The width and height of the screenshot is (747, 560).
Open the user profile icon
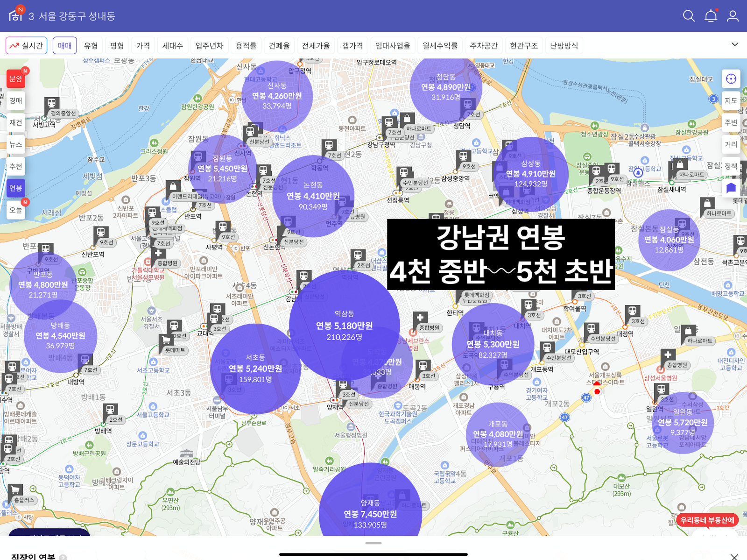click(x=733, y=16)
